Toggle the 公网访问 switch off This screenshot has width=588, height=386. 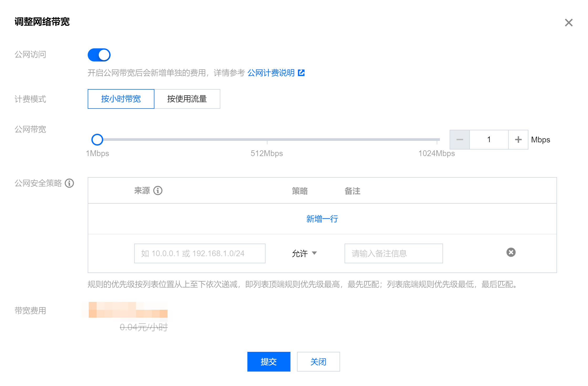click(99, 55)
